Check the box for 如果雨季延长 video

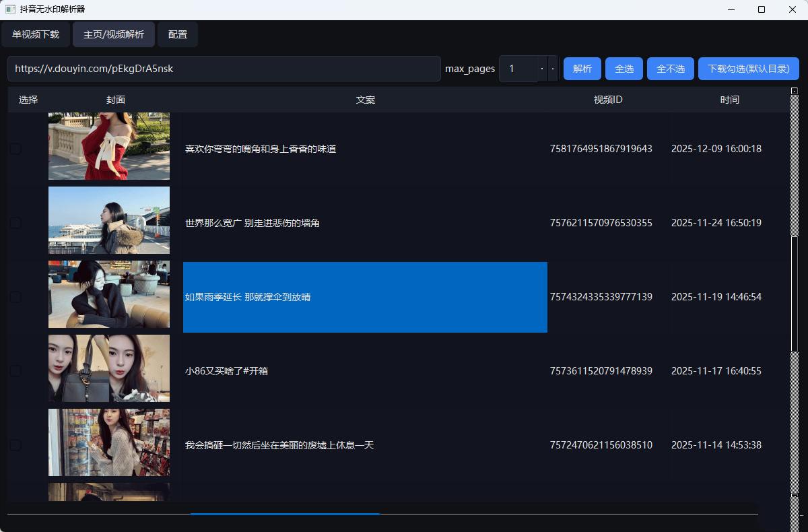pyautogui.click(x=15, y=297)
